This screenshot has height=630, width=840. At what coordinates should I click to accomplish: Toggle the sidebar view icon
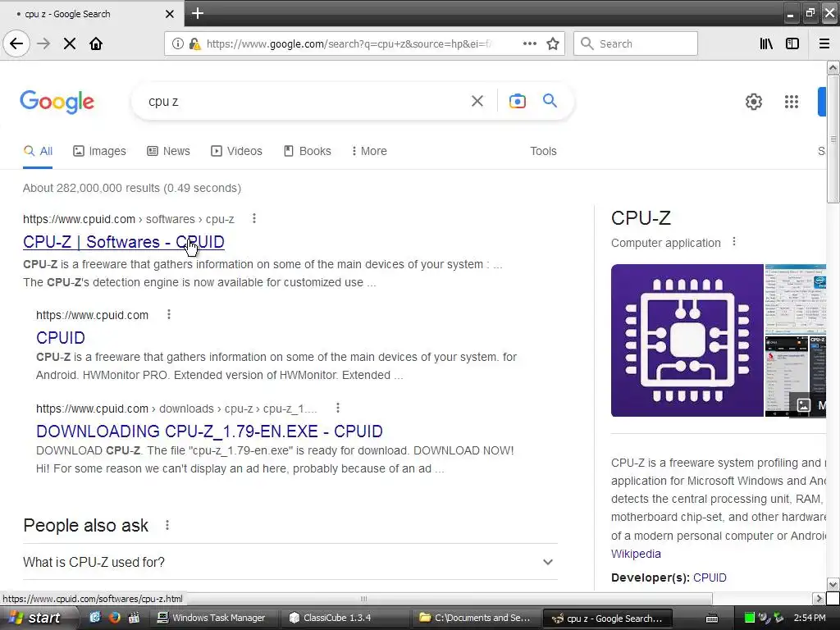[x=792, y=43]
